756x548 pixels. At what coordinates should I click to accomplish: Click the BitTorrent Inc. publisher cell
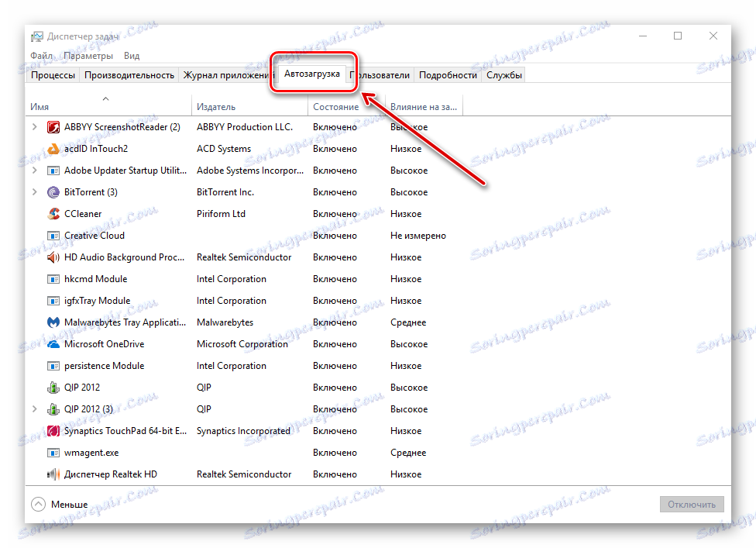click(x=225, y=192)
